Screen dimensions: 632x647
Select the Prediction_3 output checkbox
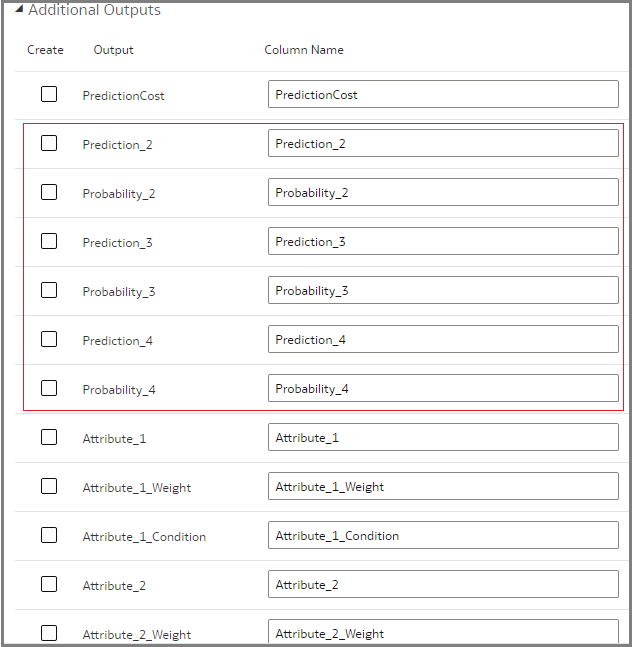pos(49,241)
